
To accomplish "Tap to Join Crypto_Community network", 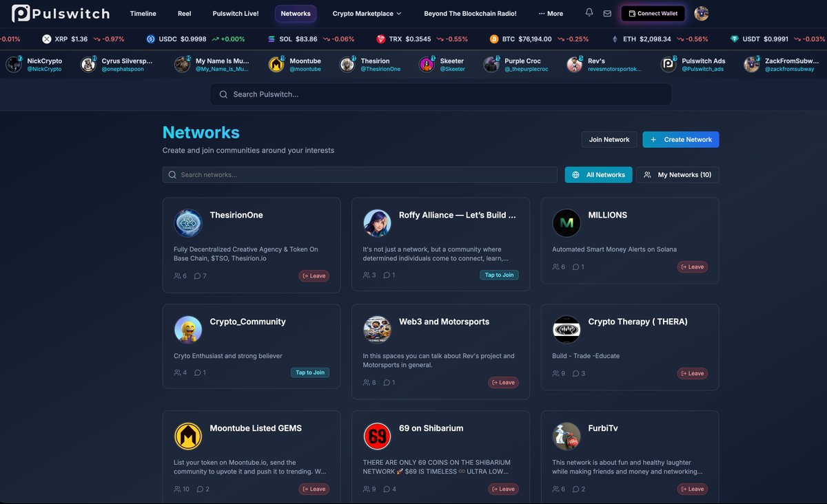I will pos(310,372).
